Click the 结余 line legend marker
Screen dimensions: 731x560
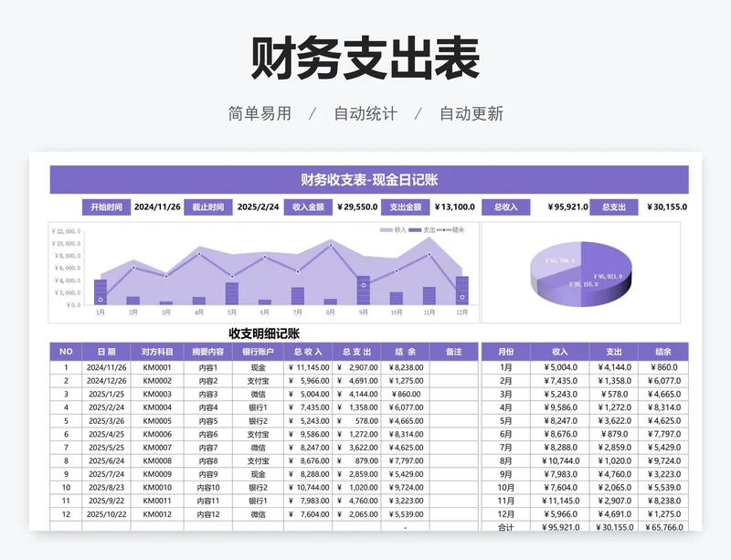[444, 230]
